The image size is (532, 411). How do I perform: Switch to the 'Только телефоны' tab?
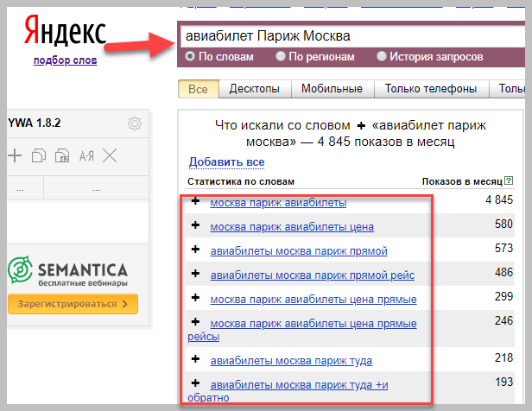(x=431, y=89)
